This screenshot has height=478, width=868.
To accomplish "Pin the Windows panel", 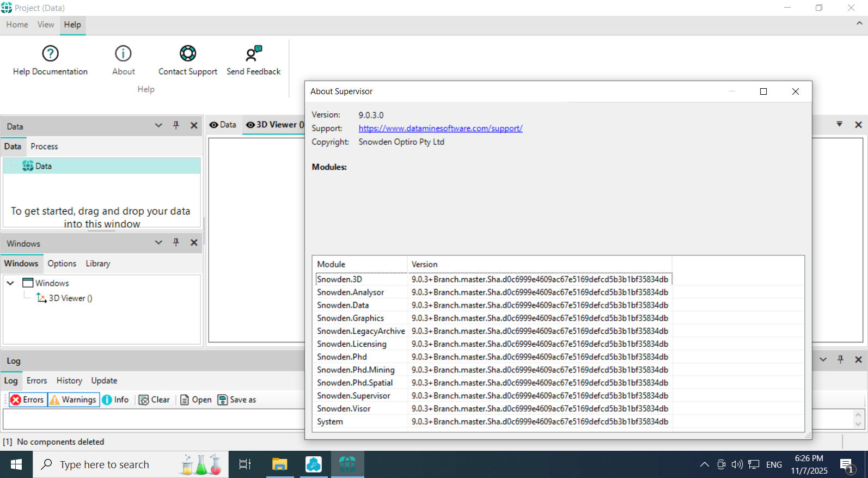I will pos(176,243).
